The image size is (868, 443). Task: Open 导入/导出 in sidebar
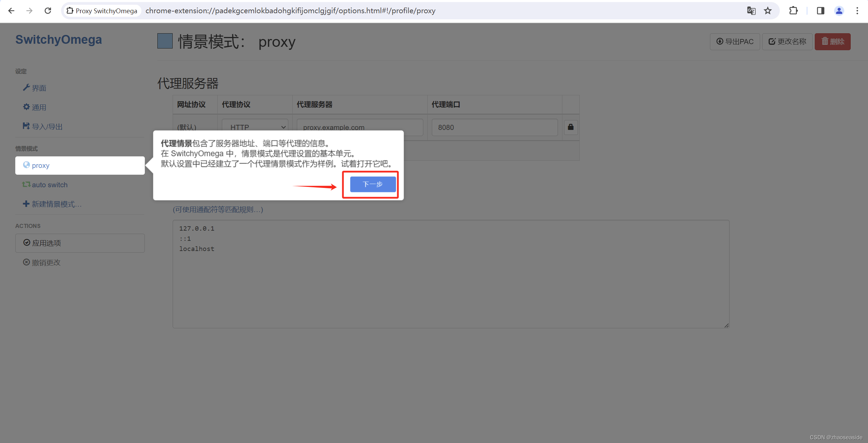pos(43,127)
